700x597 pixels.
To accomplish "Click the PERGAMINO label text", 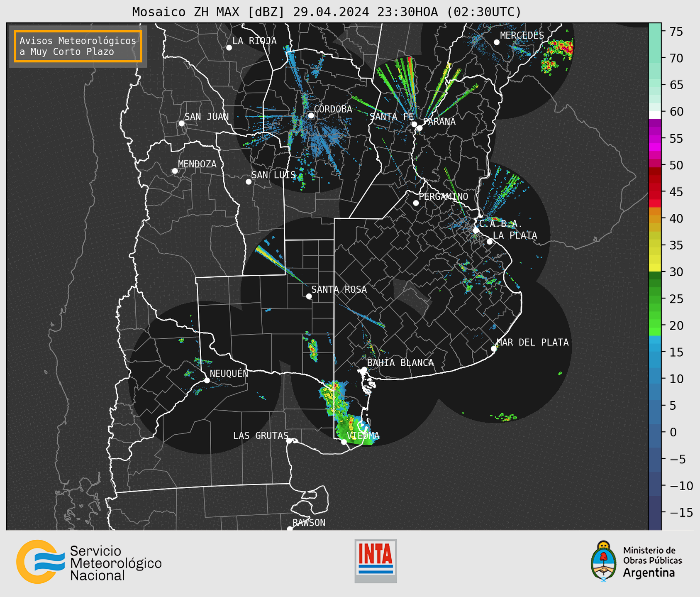I will (444, 196).
